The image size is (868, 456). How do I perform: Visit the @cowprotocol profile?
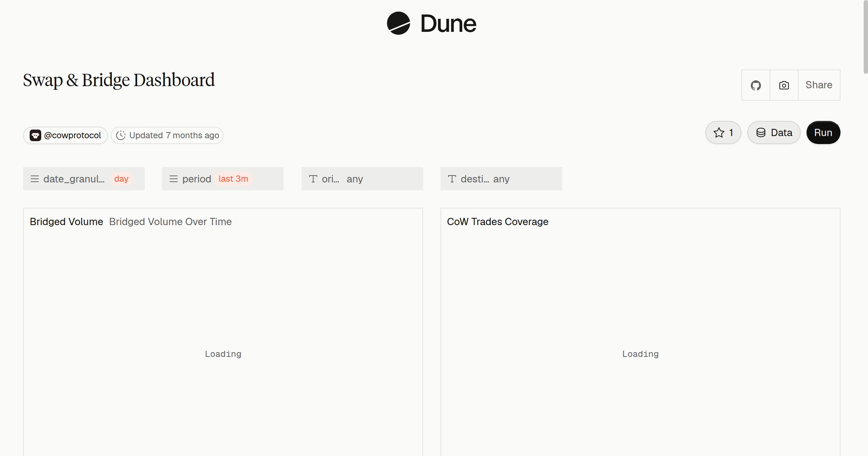pos(65,135)
